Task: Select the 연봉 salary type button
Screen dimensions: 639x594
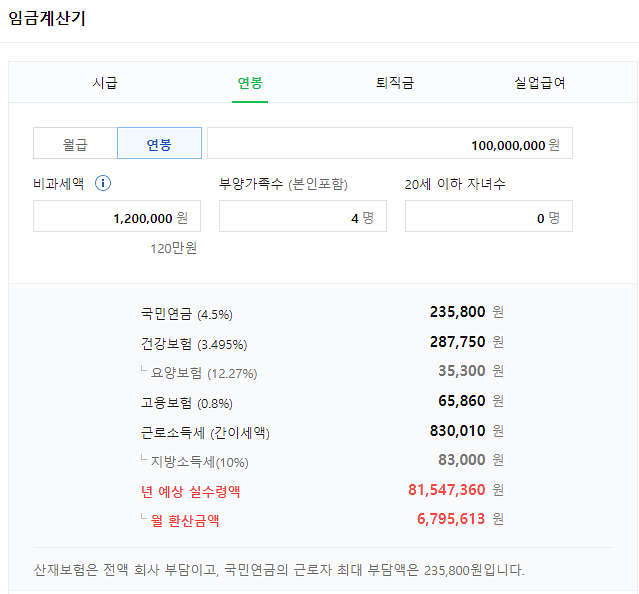Action: (x=159, y=144)
